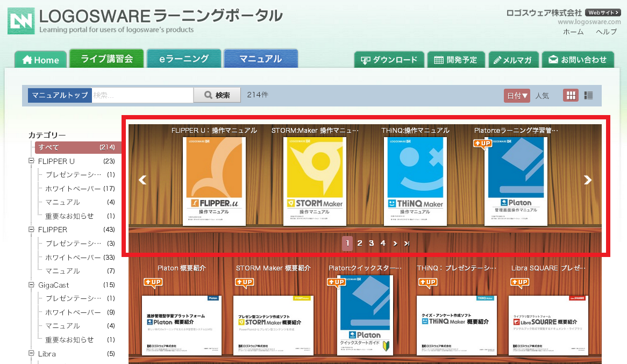Open the お問い合わせ tab
The height and width of the screenshot is (364, 627).
pos(578,60)
